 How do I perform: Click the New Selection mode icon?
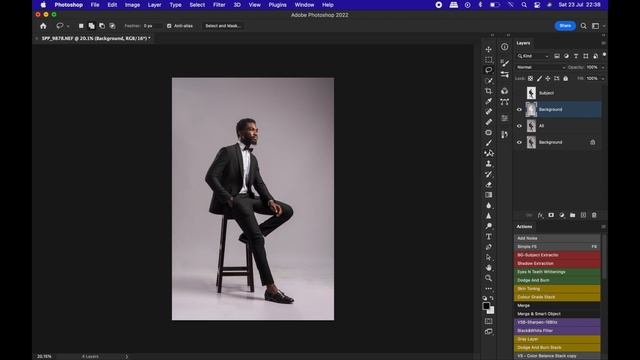(81, 26)
